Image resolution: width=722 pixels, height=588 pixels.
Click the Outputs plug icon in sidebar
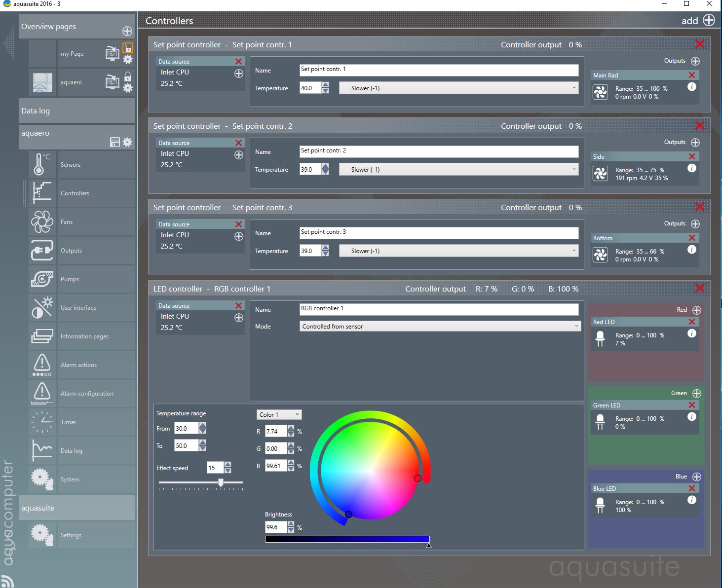pos(42,251)
